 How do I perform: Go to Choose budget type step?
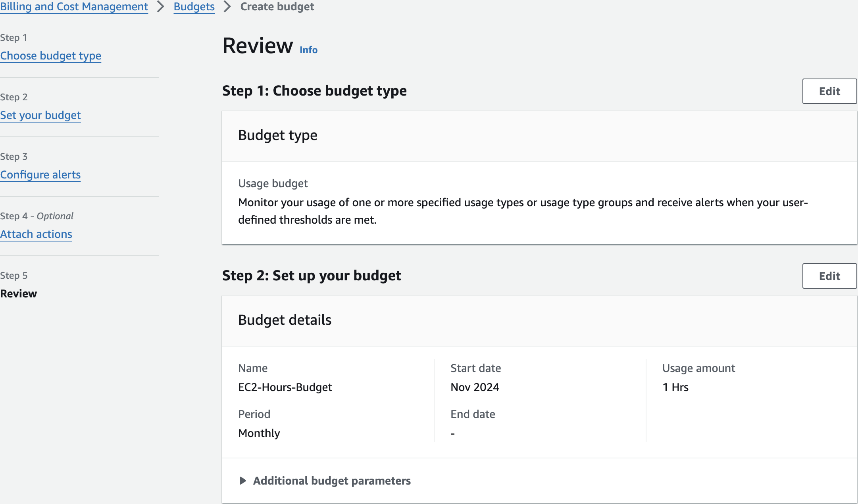point(51,56)
